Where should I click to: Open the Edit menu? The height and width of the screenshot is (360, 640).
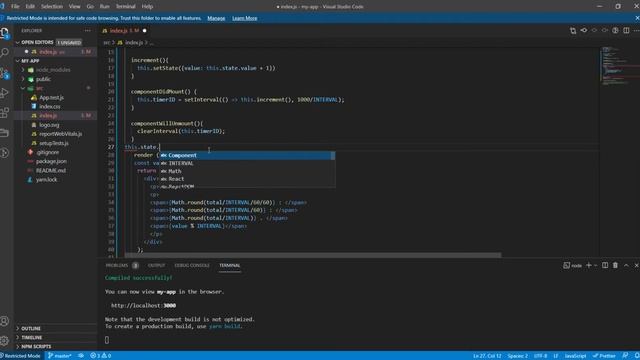coord(30,7)
